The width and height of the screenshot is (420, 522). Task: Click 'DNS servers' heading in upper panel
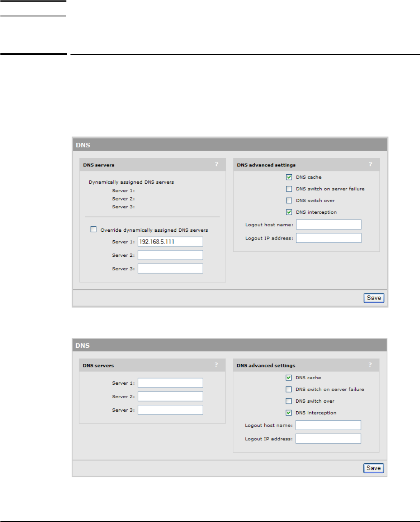pos(99,165)
